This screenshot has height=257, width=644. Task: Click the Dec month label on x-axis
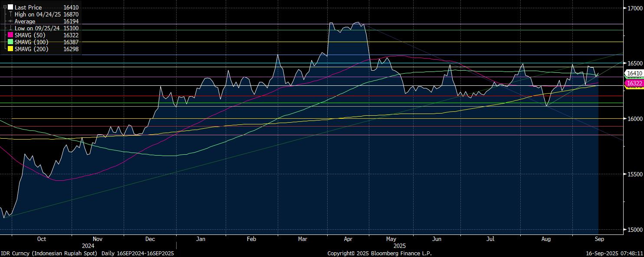tap(150, 239)
